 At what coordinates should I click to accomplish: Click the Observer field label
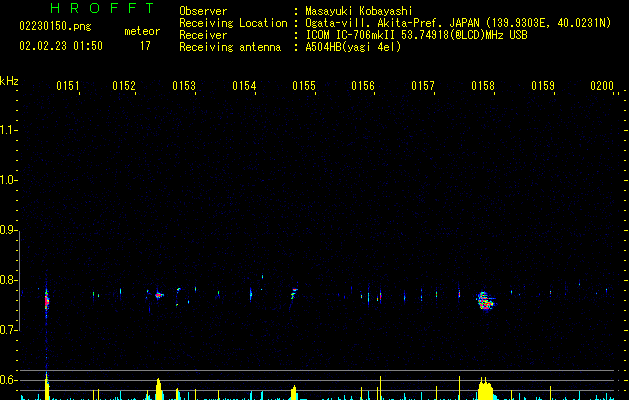pyautogui.click(x=203, y=11)
